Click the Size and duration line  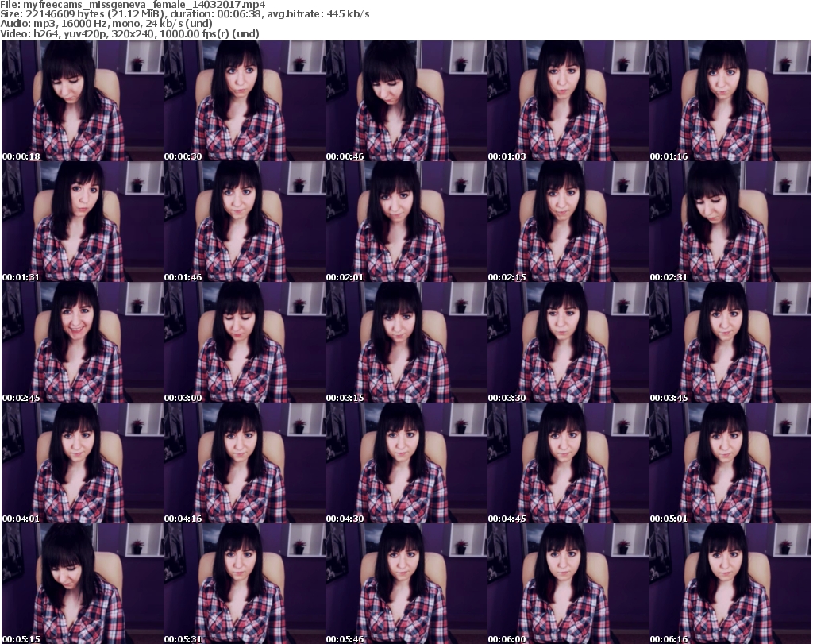(x=184, y=14)
